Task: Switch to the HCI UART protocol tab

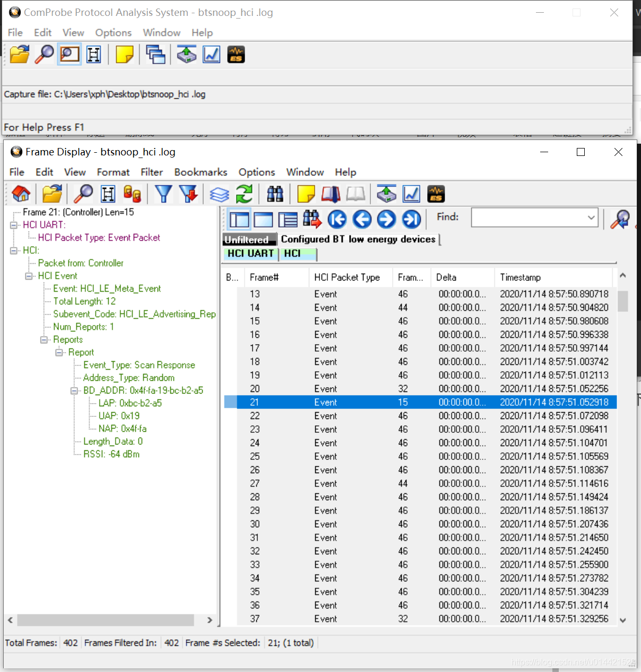Action: (250, 254)
